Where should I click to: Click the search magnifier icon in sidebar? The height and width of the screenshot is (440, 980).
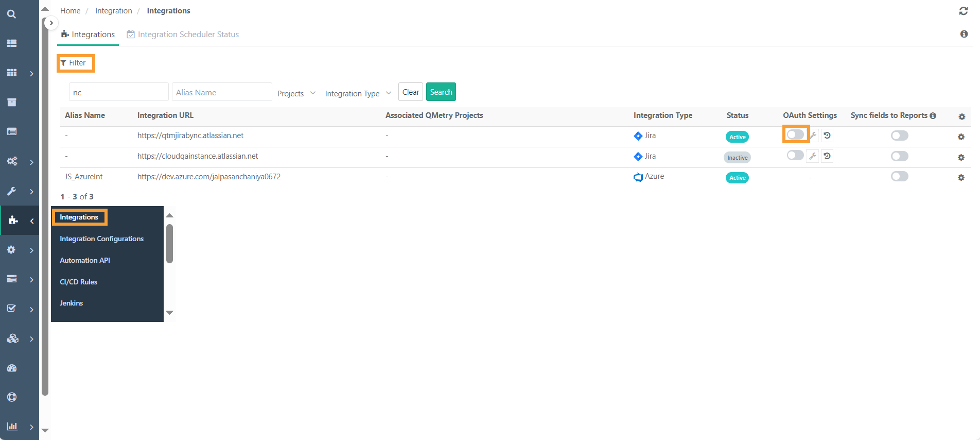coord(11,14)
